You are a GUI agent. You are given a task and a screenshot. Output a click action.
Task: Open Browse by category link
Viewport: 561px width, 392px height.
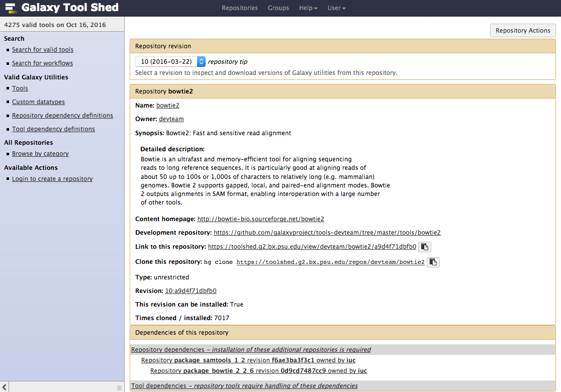pyautogui.click(x=40, y=154)
